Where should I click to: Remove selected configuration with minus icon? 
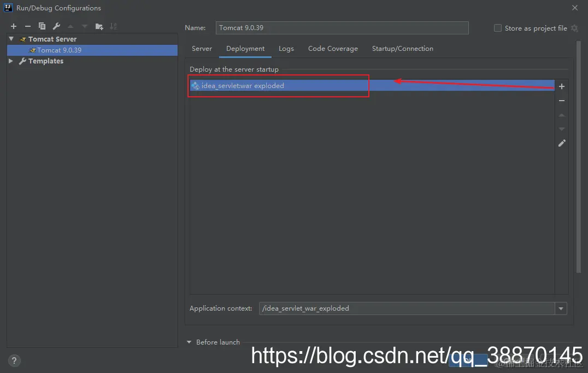coord(28,26)
